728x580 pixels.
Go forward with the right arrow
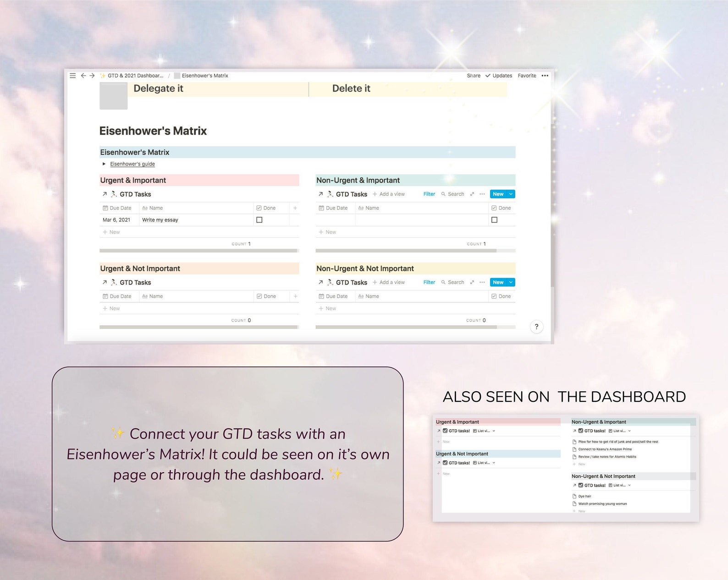[92, 76]
